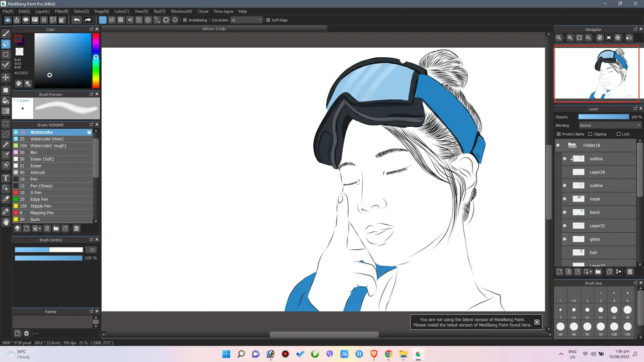Click the horizontal canvas scrollbar
Screen dimensions: 644x362
click(324, 334)
